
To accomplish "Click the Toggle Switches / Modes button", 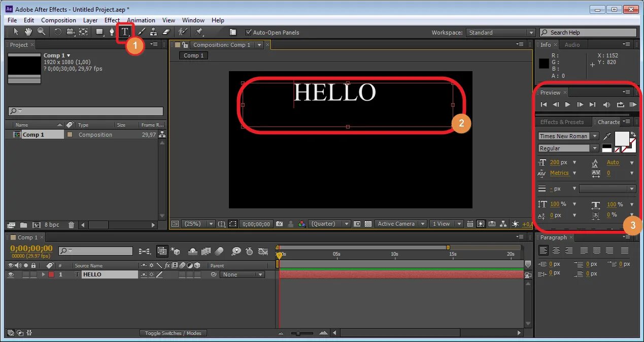I will 173,333.
